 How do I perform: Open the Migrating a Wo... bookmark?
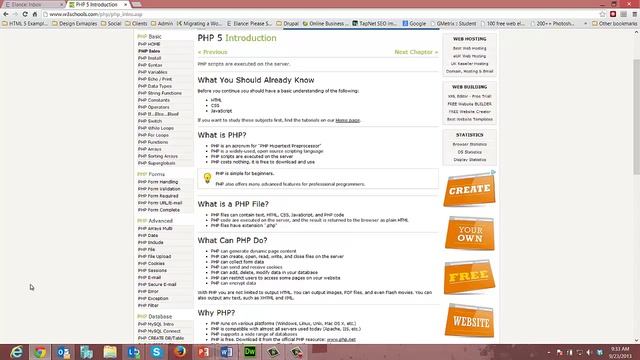pos(200,24)
